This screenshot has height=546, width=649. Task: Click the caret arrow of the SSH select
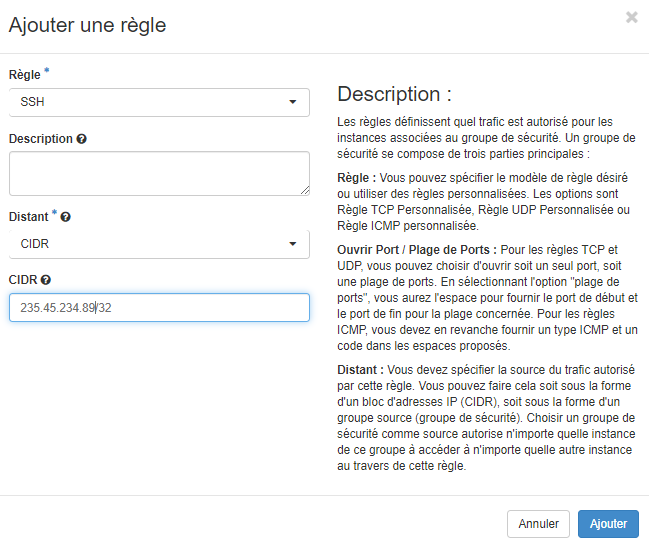(293, 102)
